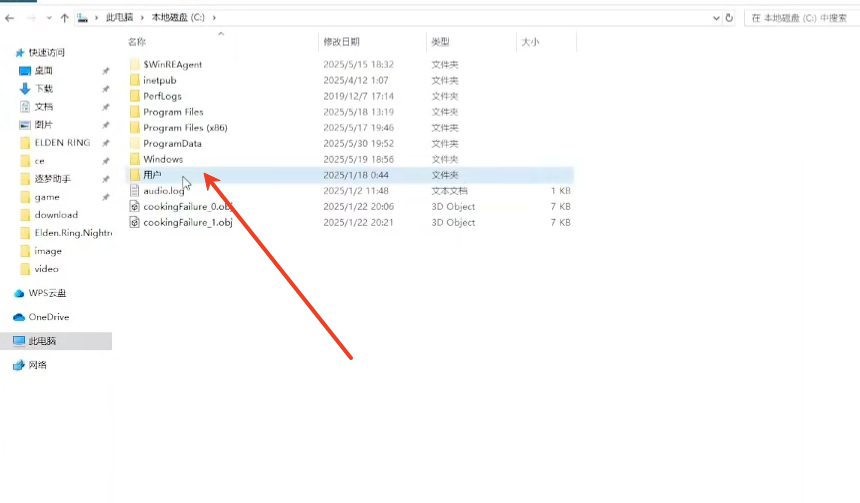This screenshot has width=860, height=503.
Task: Select the audio.log text file icon
Action: 135,191
